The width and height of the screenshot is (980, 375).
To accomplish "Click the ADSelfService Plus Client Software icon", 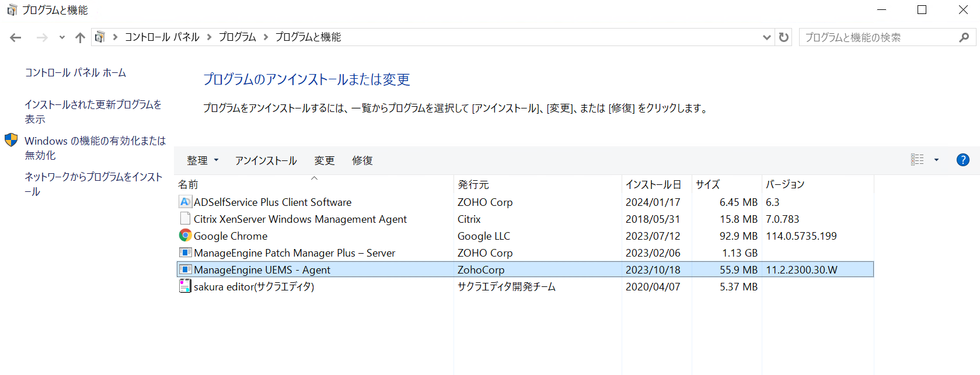I will pyautogui.click(x=185, y=202).
